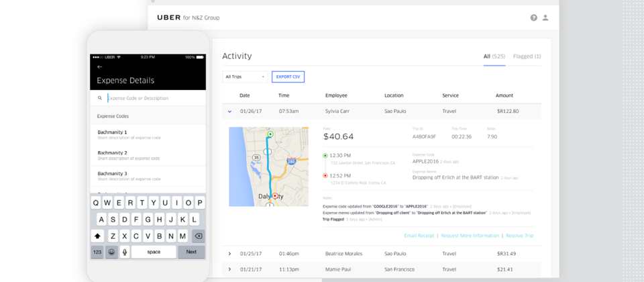Viewport: 644px width, 282px height.
Task: Tap the microphone dictation key
Action: click(x=125, y=252)
